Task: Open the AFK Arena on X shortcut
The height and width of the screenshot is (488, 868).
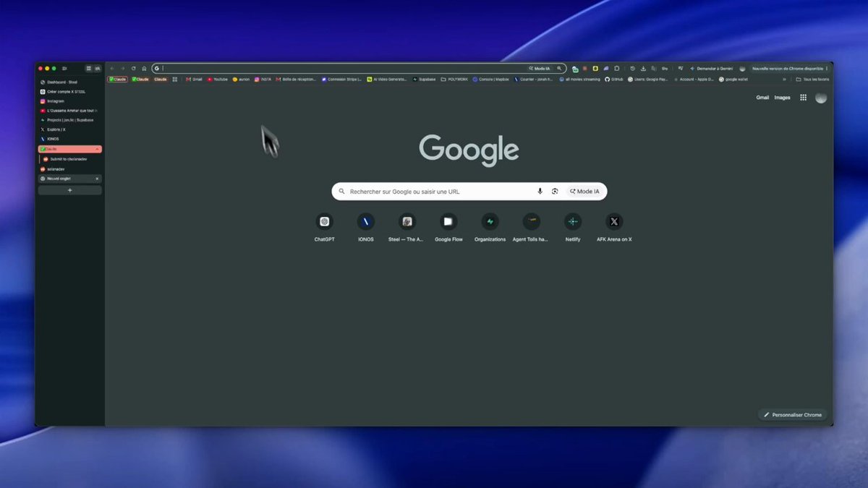Action: point(614,227)
